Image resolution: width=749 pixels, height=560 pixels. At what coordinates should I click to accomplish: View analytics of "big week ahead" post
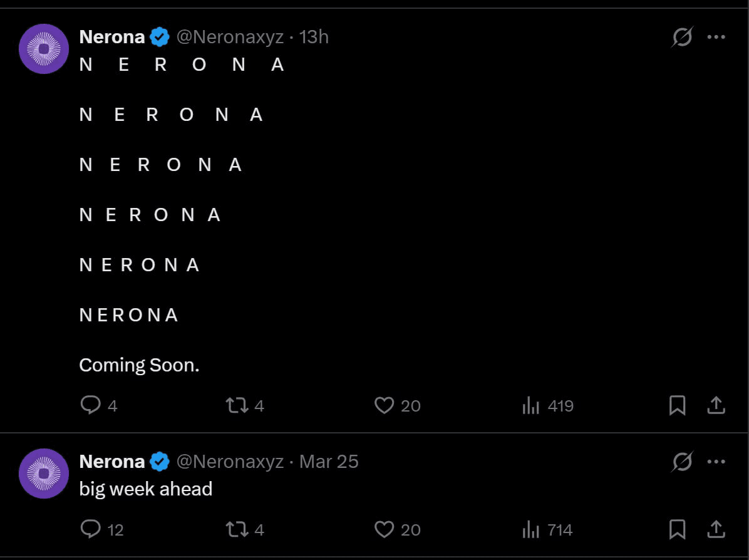point(531,529)
